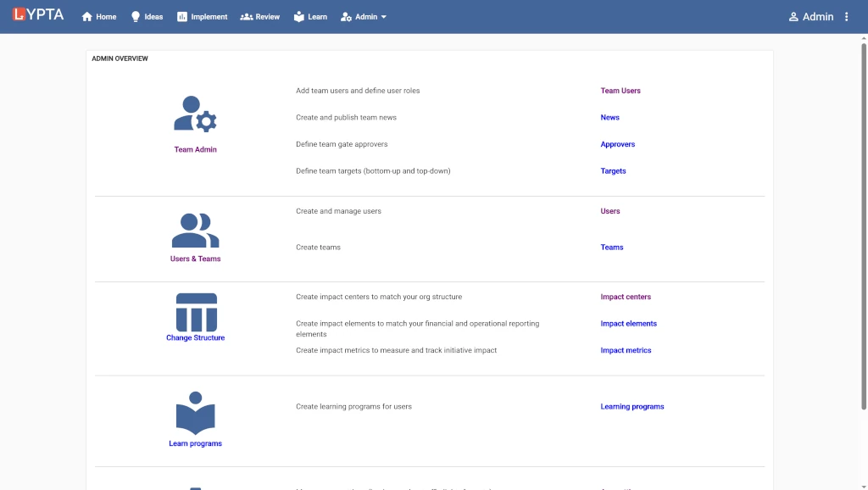Screen dimensions: 868x490
Task: Open the Admin menu label
Action: 366,17
